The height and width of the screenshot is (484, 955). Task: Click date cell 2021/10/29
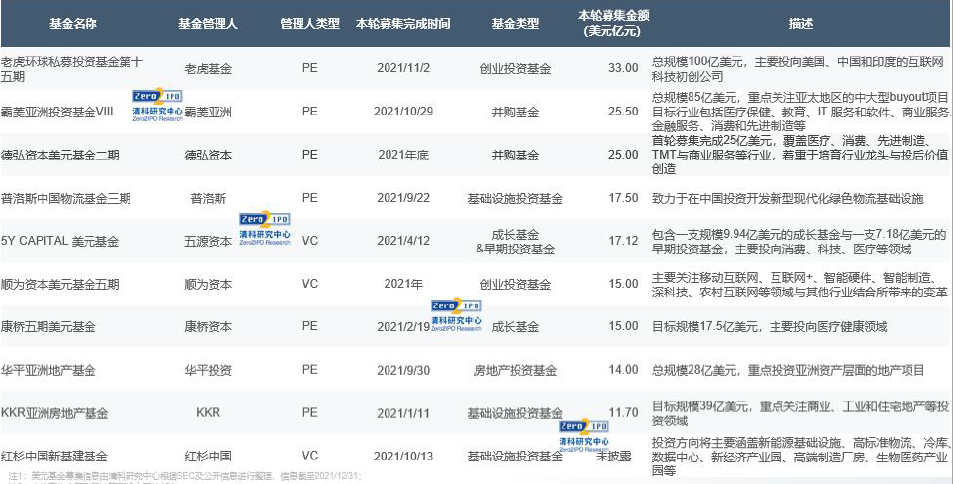403,111
